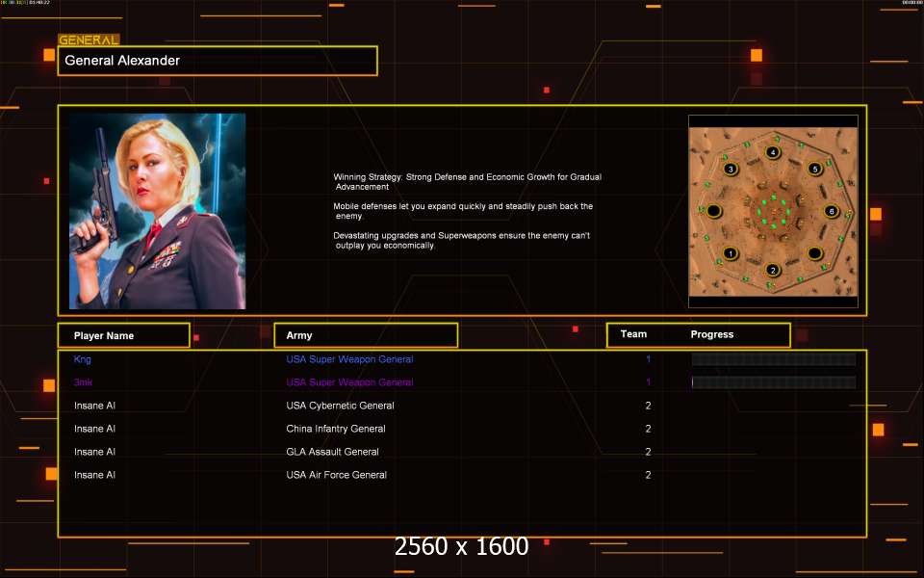Click the Player Name column header
This screenshot has width=924, height=578.
point(124,335)
